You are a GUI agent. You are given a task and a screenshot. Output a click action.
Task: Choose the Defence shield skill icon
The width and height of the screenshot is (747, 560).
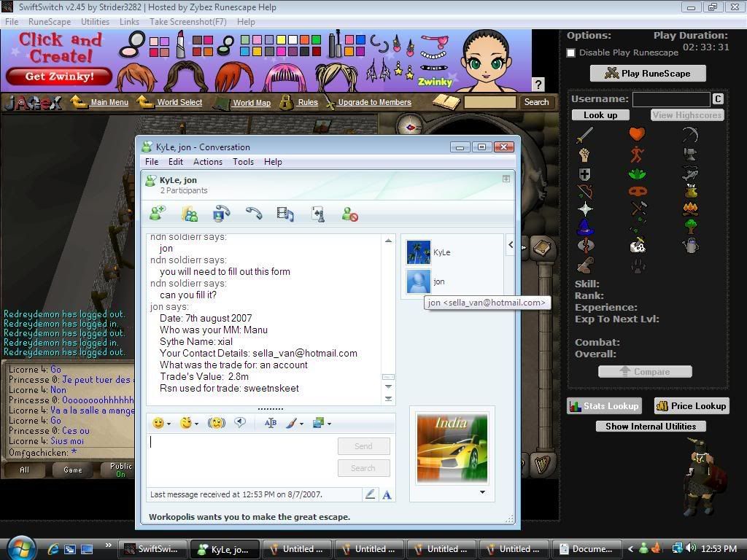(x=584, y=174)
